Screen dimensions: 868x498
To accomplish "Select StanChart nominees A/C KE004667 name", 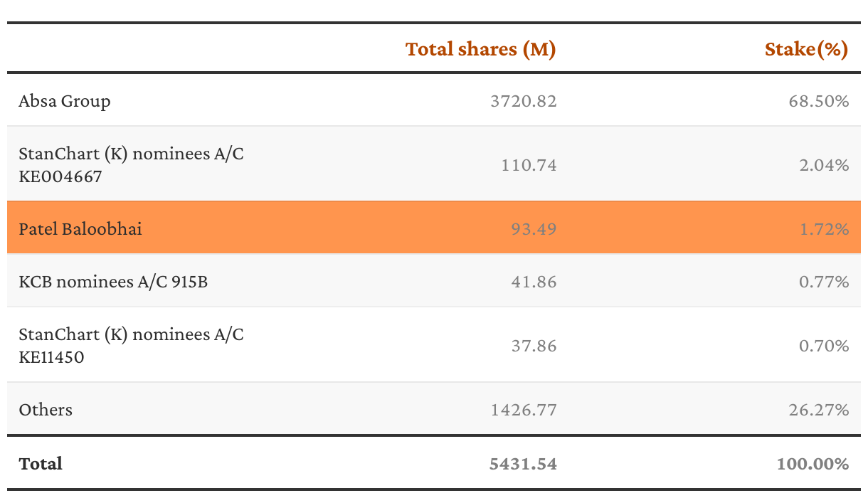I will (x=131, y=164).
